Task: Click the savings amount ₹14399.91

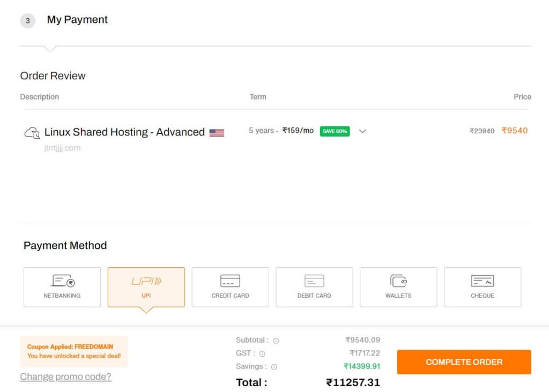Action: pyautogui.click(x=362, y=366)
